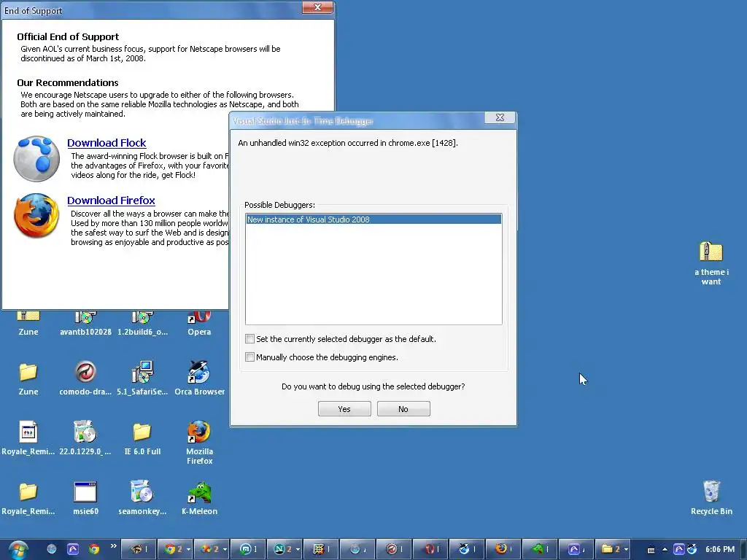Select the Opera desktop shortcut
Screen dimensions: 747x560
199,324
